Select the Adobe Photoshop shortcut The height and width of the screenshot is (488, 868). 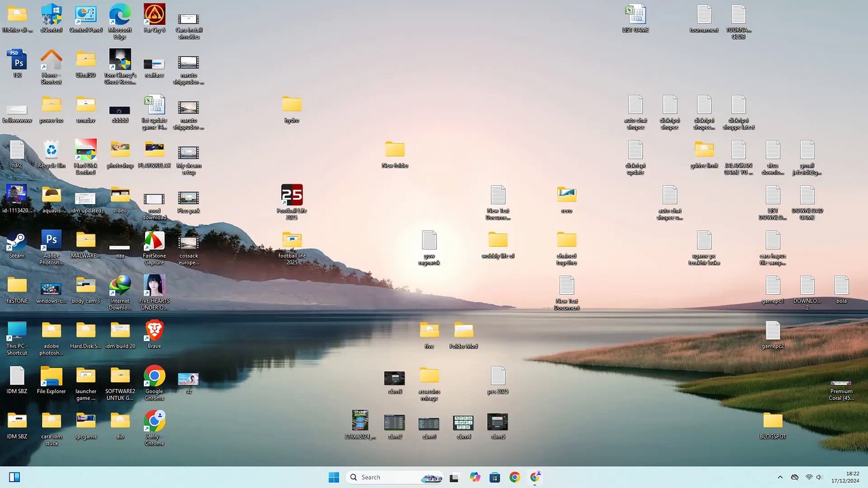coord(52,248)
